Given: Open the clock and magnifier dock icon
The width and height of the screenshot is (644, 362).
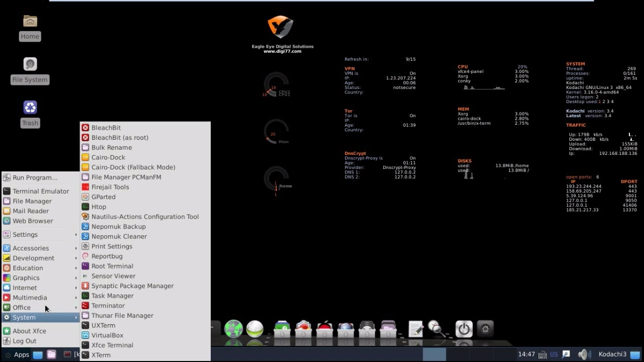Looking at the screenshot, I should point(436,329).
